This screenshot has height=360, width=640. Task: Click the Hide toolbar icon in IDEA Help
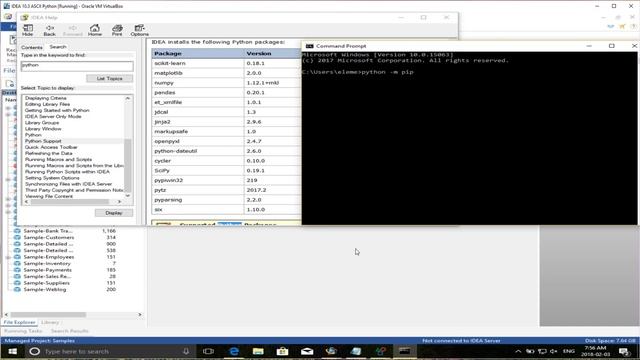click(x=28, y=30)
